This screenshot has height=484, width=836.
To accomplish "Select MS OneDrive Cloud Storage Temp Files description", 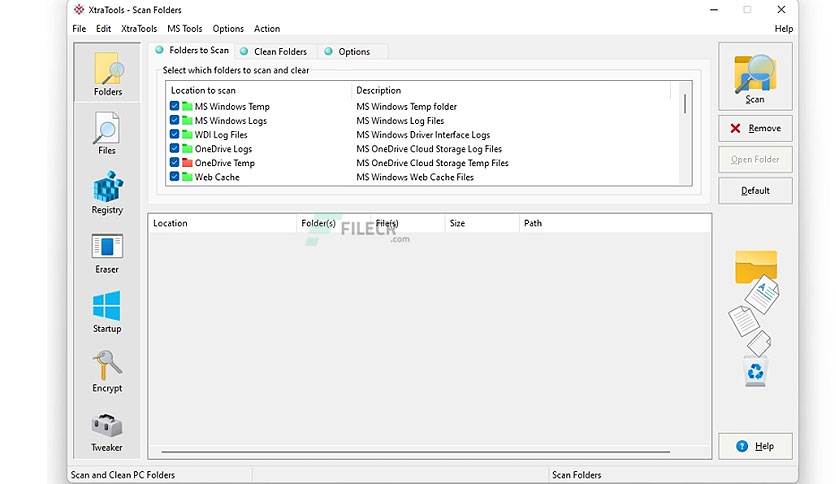I will (x=432, y=163).
